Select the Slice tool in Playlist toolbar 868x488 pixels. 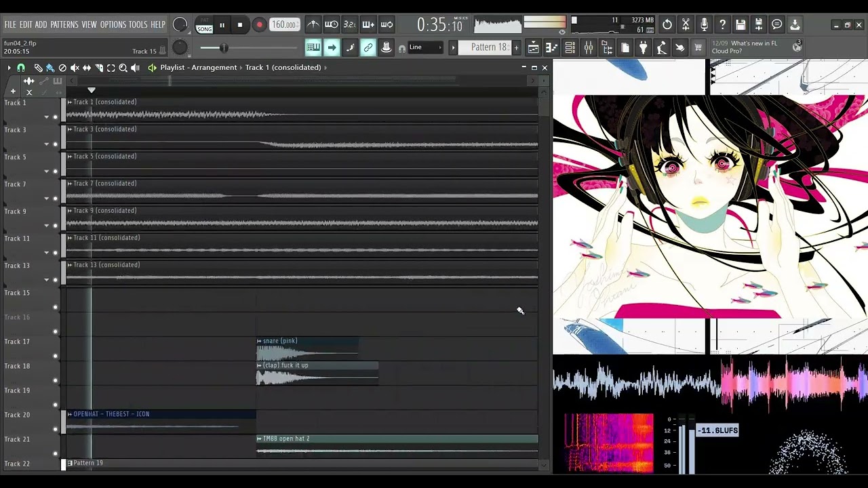(x=99, y=68)
